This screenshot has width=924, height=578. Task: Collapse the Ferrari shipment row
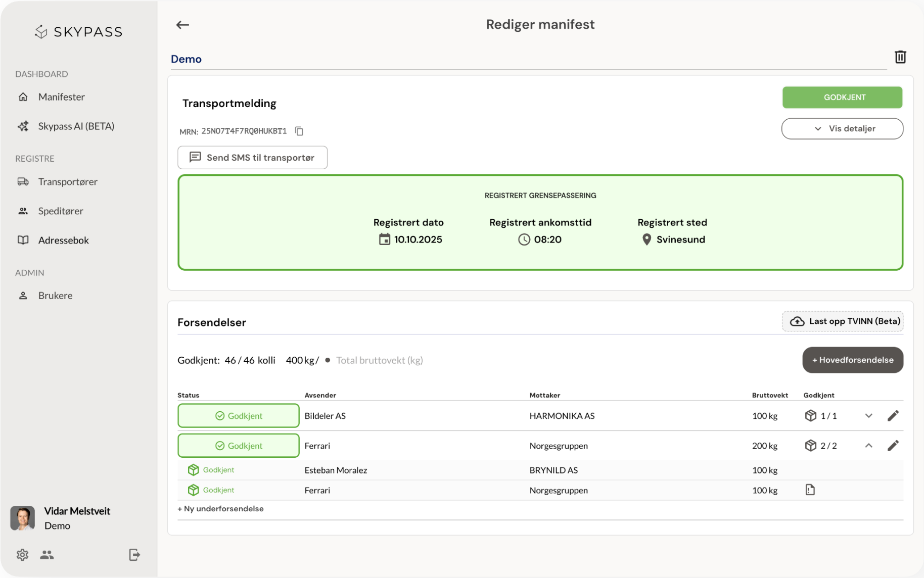point(868,446)
